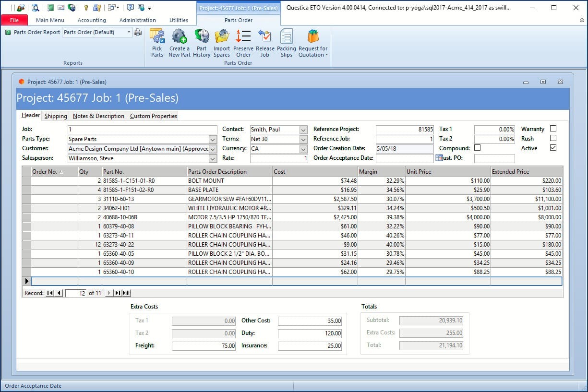This screenshot has height=392, width=588.
Task: Click the File button
Action: coord(14,20)
